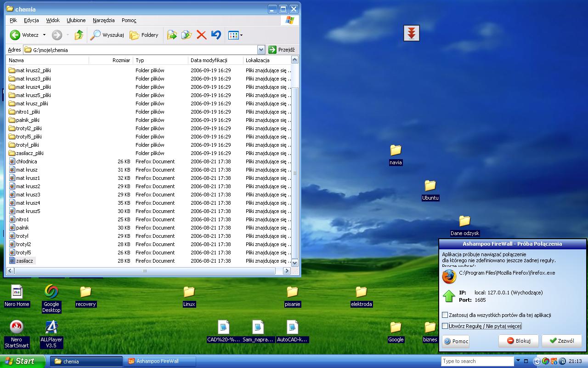Check Zastosuj dla wszystkich portów checkbox

[x=445, y=315]
